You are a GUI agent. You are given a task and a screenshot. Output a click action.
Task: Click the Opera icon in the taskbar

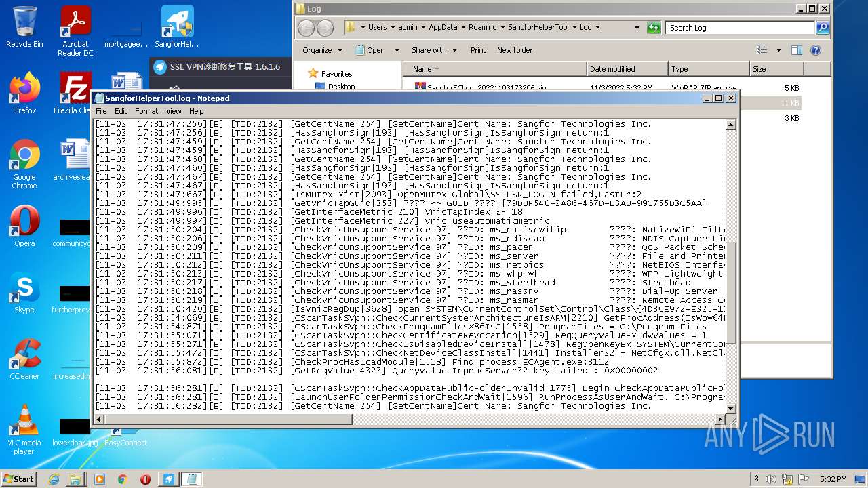pos(145,479)
